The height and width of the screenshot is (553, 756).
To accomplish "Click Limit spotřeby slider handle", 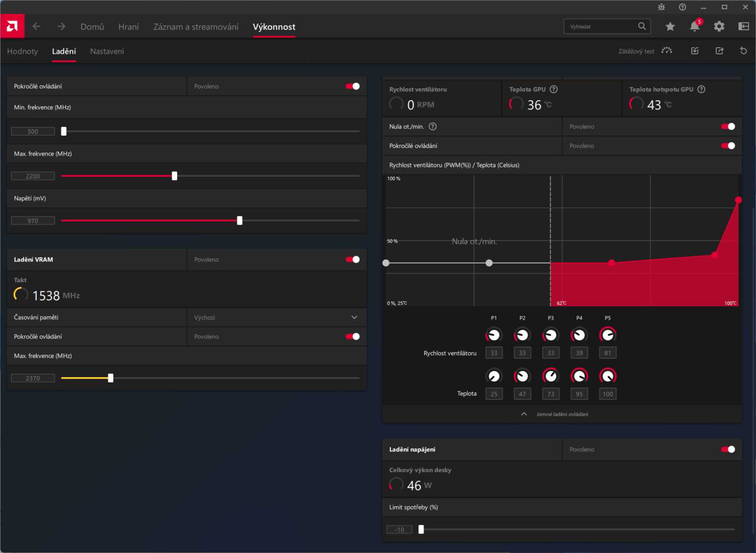I will [x=421, y=529].
